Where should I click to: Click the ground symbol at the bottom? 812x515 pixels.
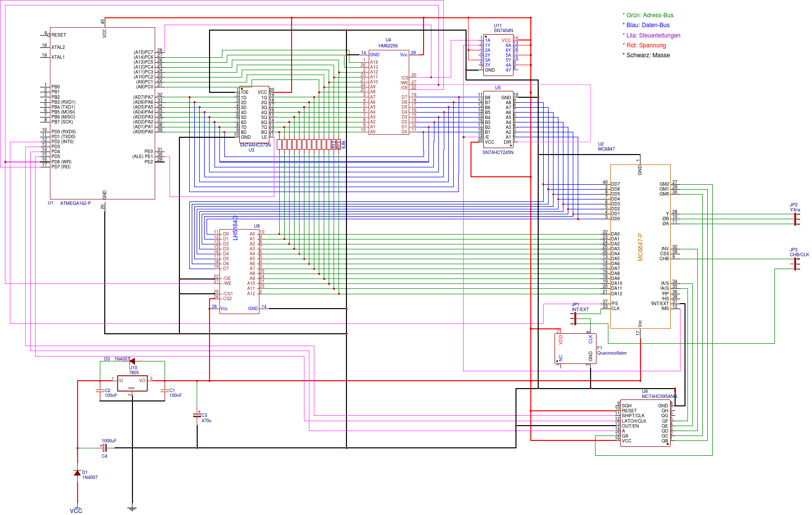point(132,508)
